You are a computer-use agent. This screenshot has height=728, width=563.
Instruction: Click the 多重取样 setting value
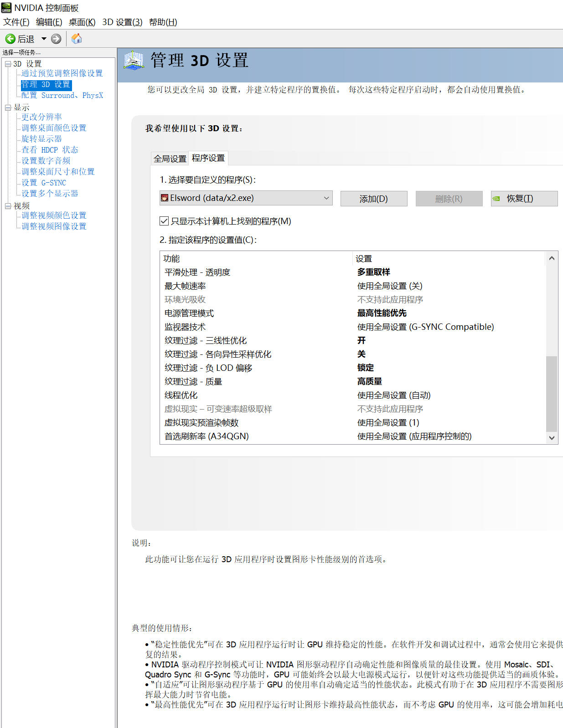[x=374, y=272]
